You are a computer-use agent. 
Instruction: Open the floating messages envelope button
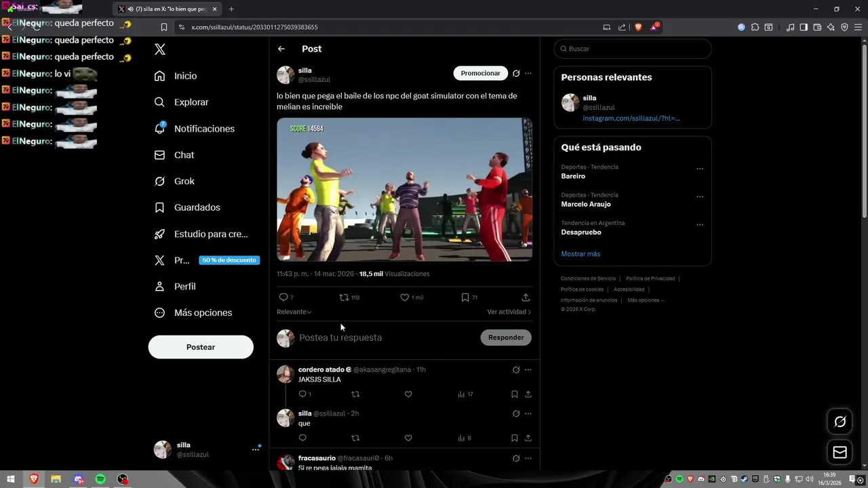tap(840, 452)
